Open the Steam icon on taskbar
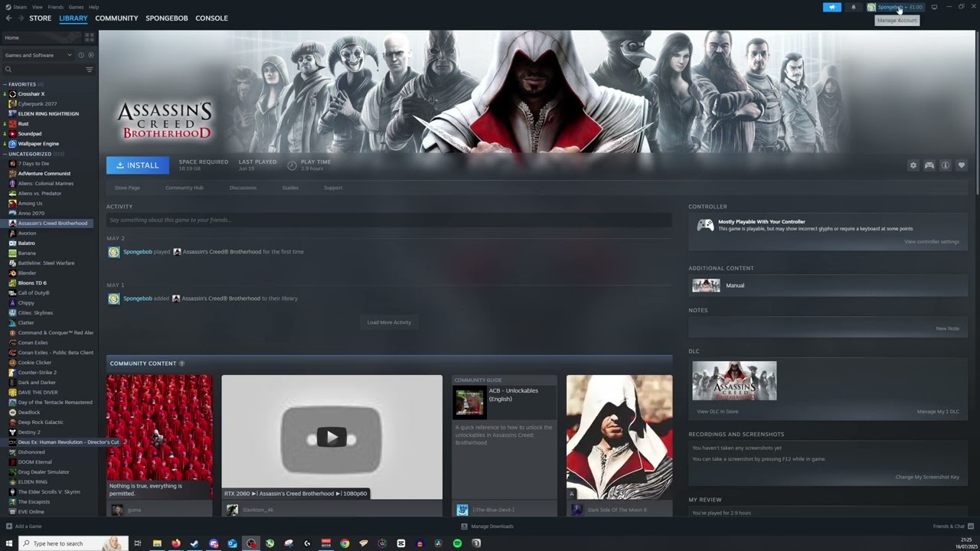This screenshot has height=551, width=980. (194, 543)
